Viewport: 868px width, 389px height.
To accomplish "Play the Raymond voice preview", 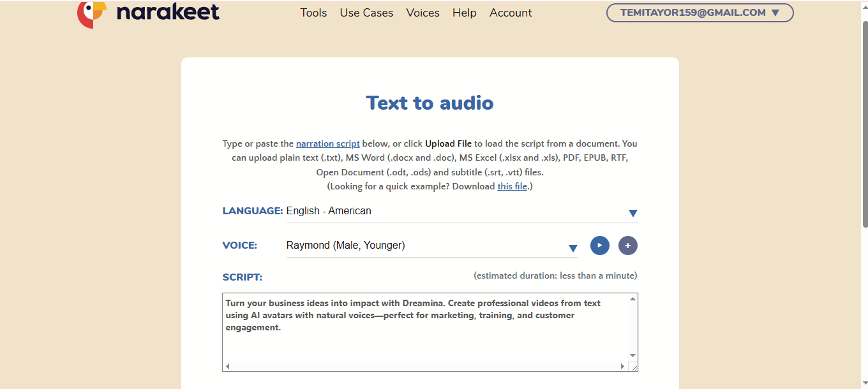I will [600, 246].
